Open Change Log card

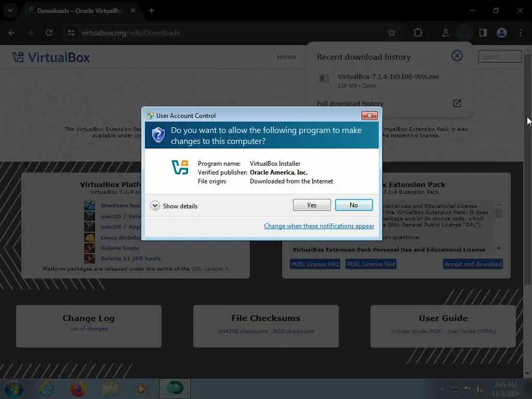[x=88, y=326]
